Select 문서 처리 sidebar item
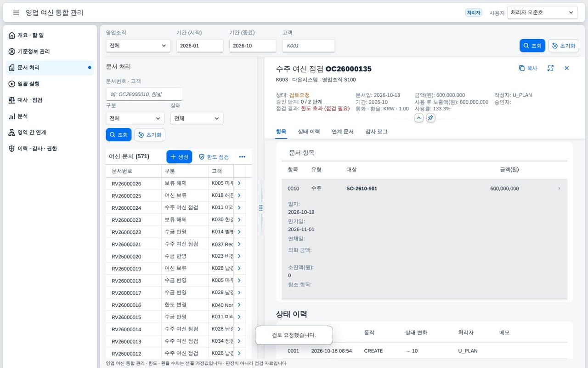 pos(51,68)
